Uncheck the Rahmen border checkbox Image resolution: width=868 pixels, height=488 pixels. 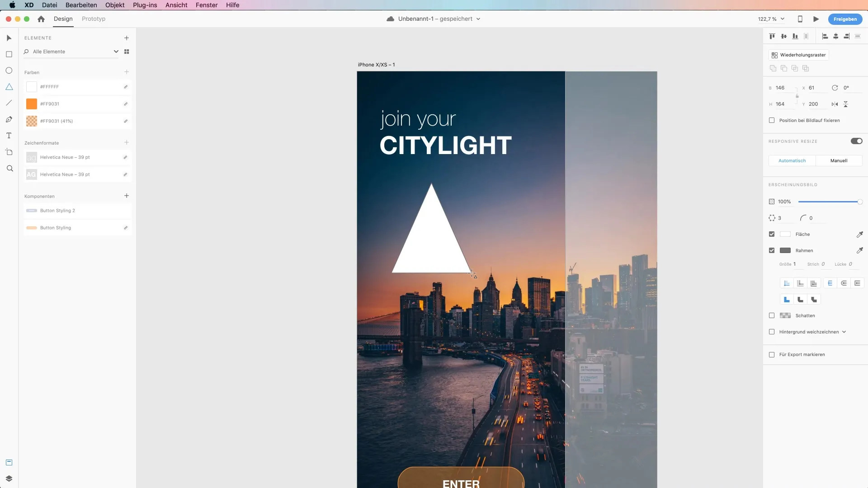coord(772,250)
